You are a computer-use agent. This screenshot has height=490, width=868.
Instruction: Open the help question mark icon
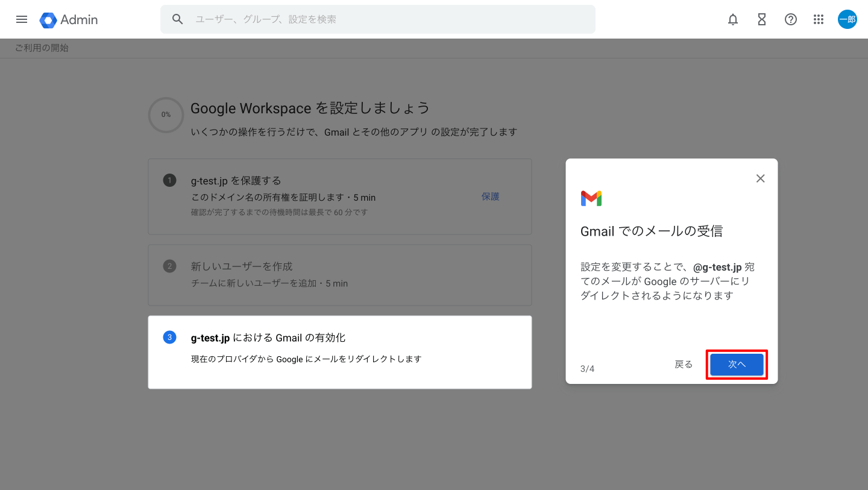pos(791,19)
